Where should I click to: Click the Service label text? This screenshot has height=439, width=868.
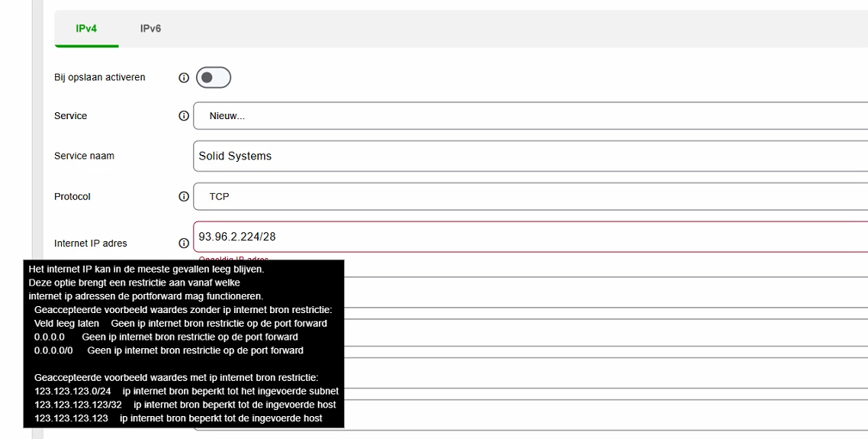tap(70, 116)
